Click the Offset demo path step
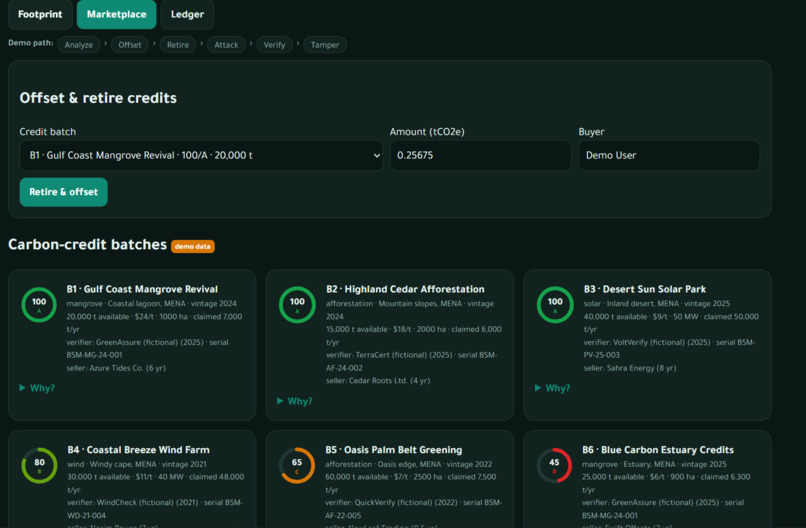Image resolution: width=806 pixels, height=528 pixels. 130,45
